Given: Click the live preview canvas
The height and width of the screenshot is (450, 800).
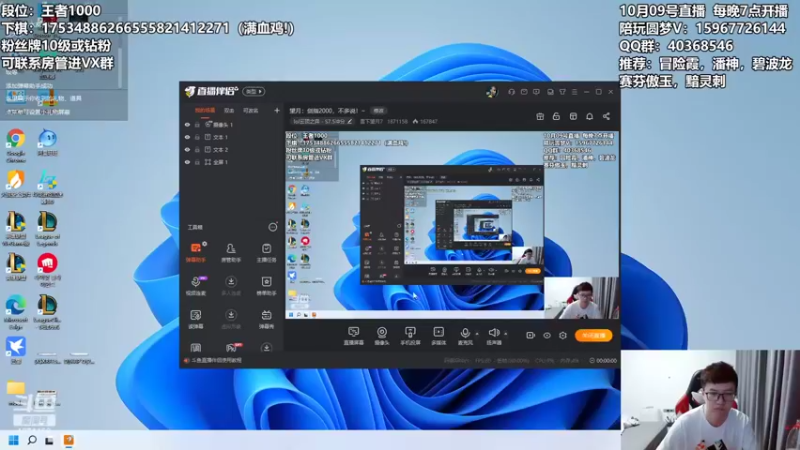Looking at the screenshot, I should pyautogui.click(x=452, y=225).
